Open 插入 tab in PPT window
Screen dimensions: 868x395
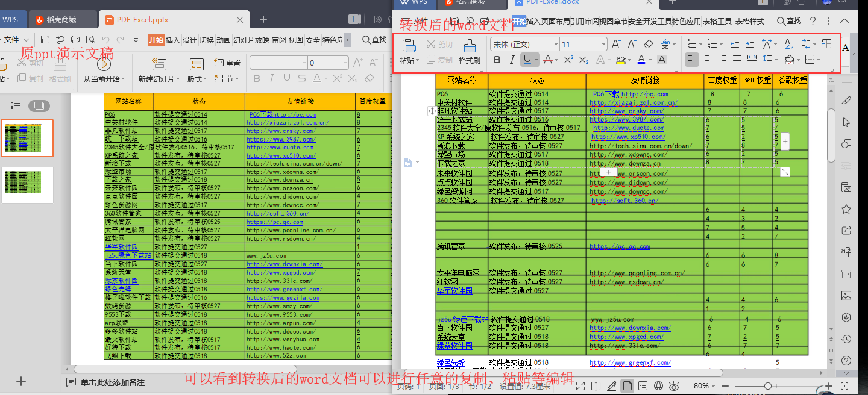[173, 40]
